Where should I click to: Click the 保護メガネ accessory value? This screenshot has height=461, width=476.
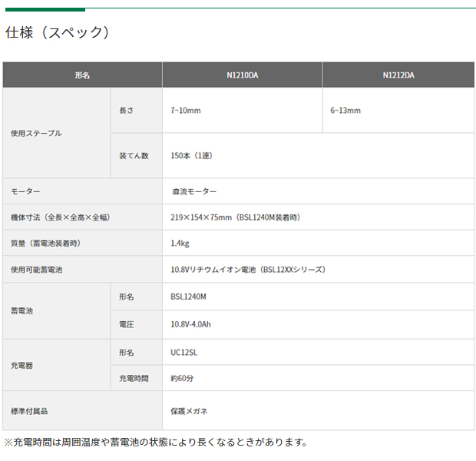pyautogui.click(x=189, y=411)
